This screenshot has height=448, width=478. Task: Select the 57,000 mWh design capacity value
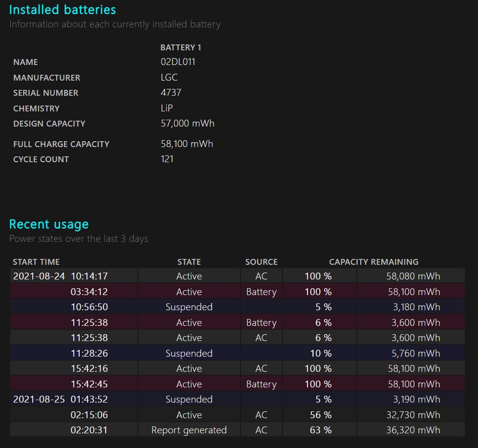coord(187,124)
